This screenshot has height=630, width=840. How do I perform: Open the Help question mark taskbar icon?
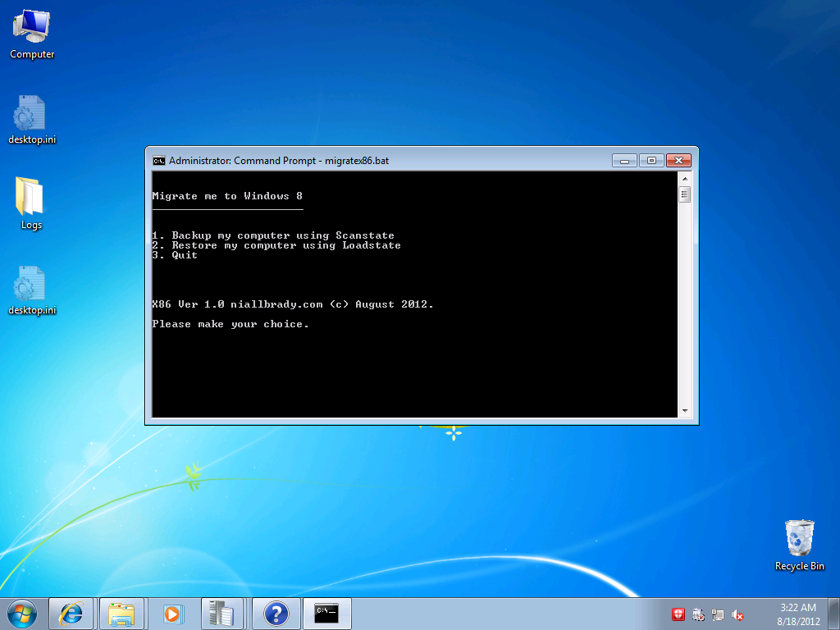(276, 614)
